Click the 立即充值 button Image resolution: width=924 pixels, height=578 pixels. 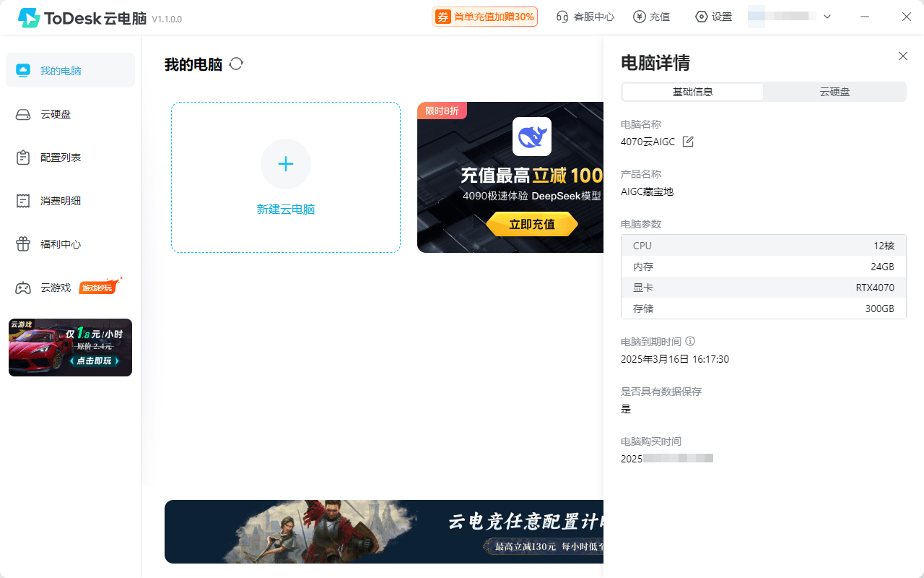[x=532, y=224]
